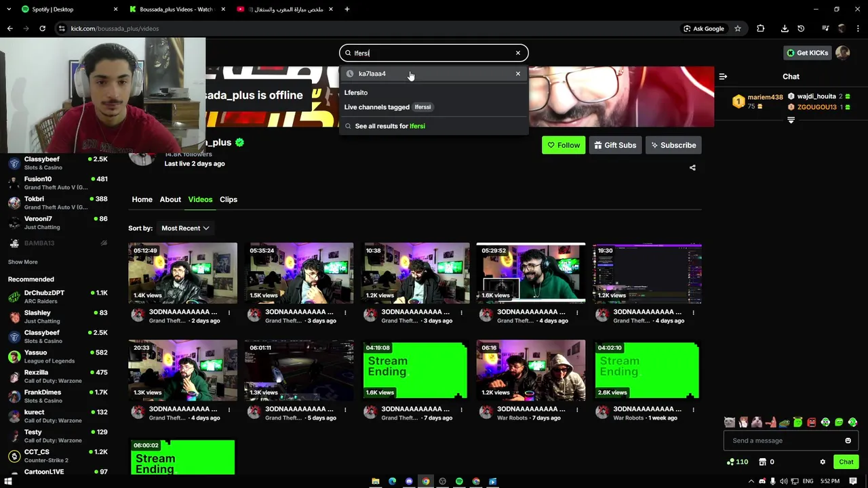This screenshot has width=868, height=488.
Task: Switch to the Home tab
Action: point(142,199)
